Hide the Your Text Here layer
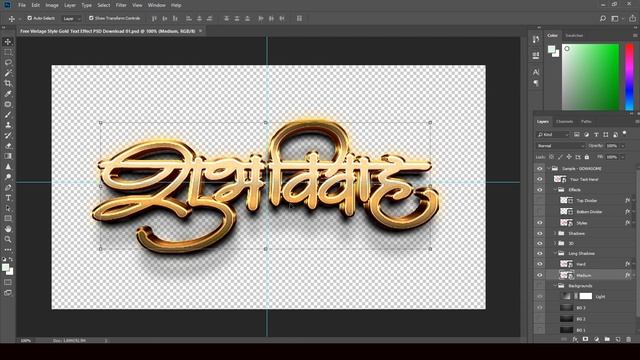640x360 pixels. [x=540, y=179]
